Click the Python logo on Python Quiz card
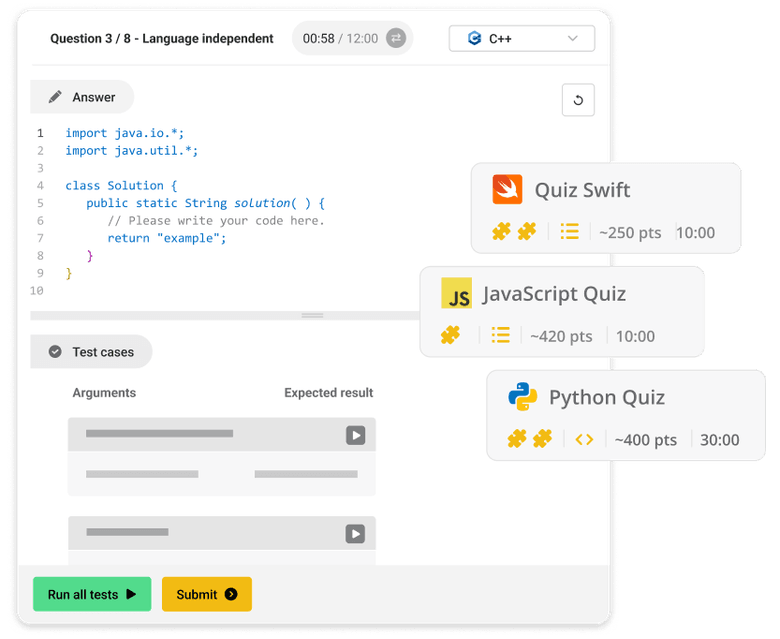 click(522, 397)
